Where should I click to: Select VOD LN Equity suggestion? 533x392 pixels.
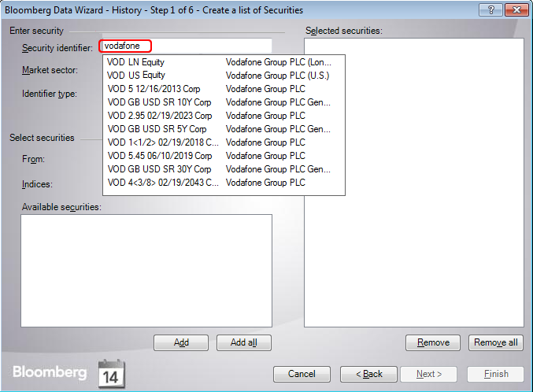click(x=224, y=62)
